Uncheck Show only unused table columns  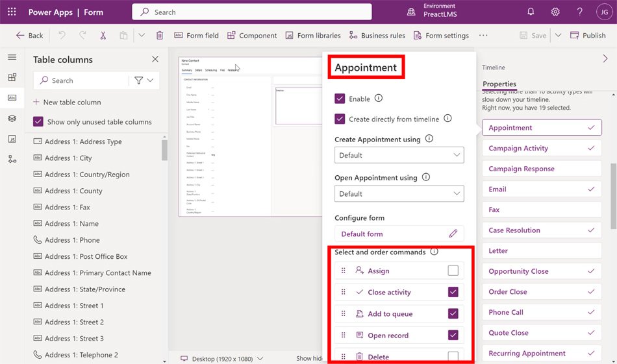[38, 121]
